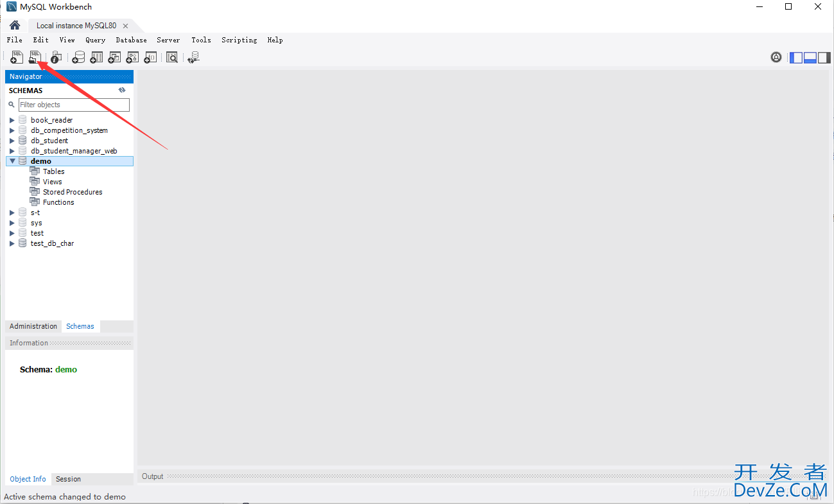
Task: Open the Help menu
Action: coord(275,40)
